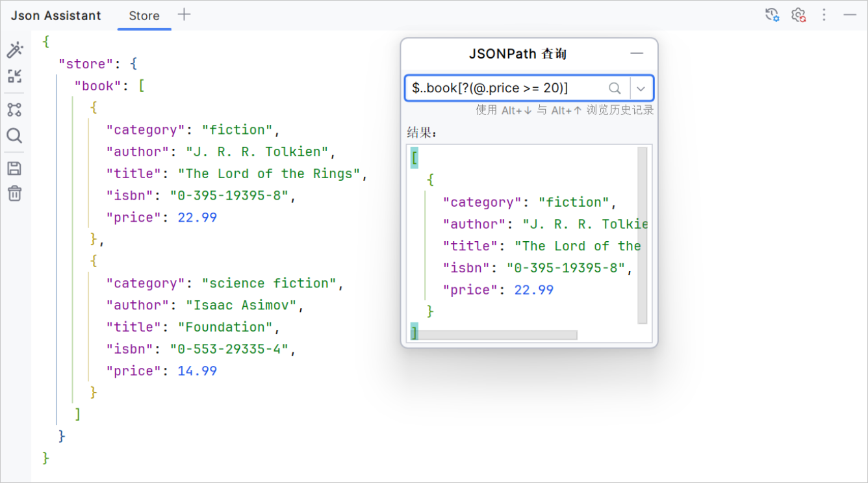868x483 pixels.
Task: Open the three-dot overflow menu
Action: [x=824, y=14]
